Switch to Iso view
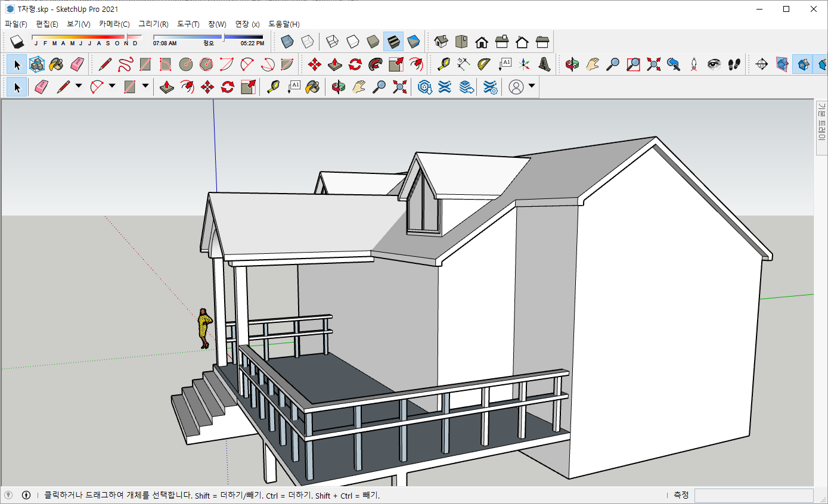 (441, 42)
